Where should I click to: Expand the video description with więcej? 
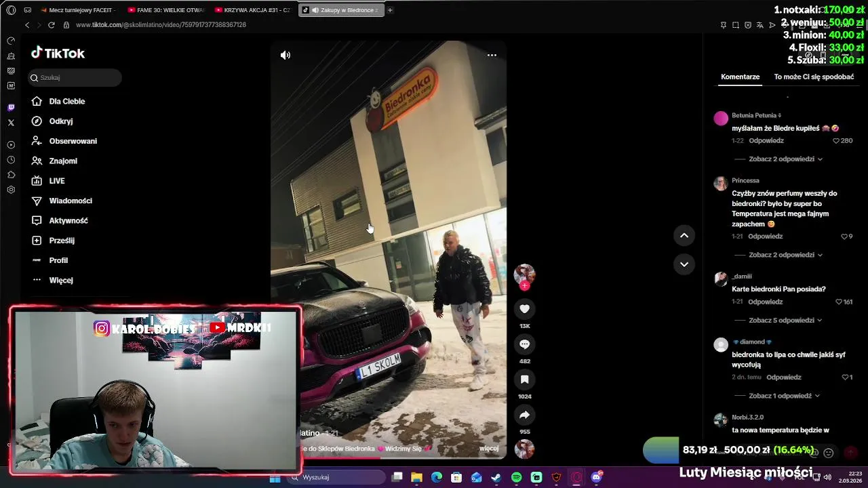(x=489, y=449)
